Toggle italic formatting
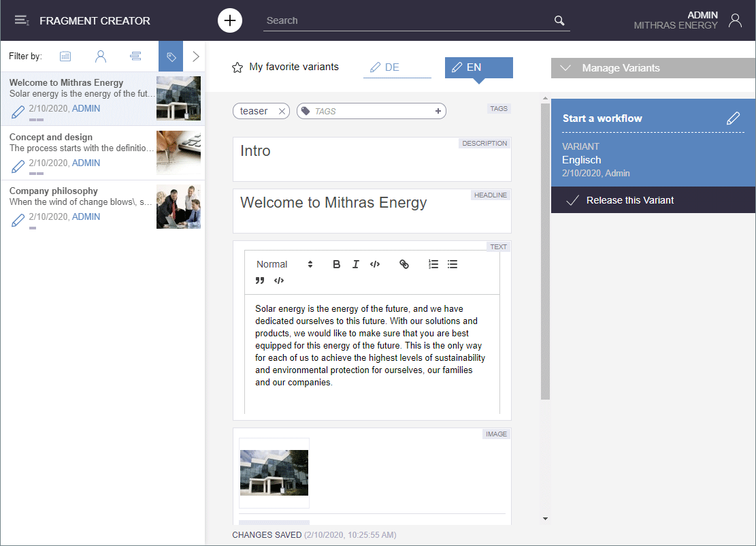The width and height of the screenshot is (756, 546). tap(355, 264)
